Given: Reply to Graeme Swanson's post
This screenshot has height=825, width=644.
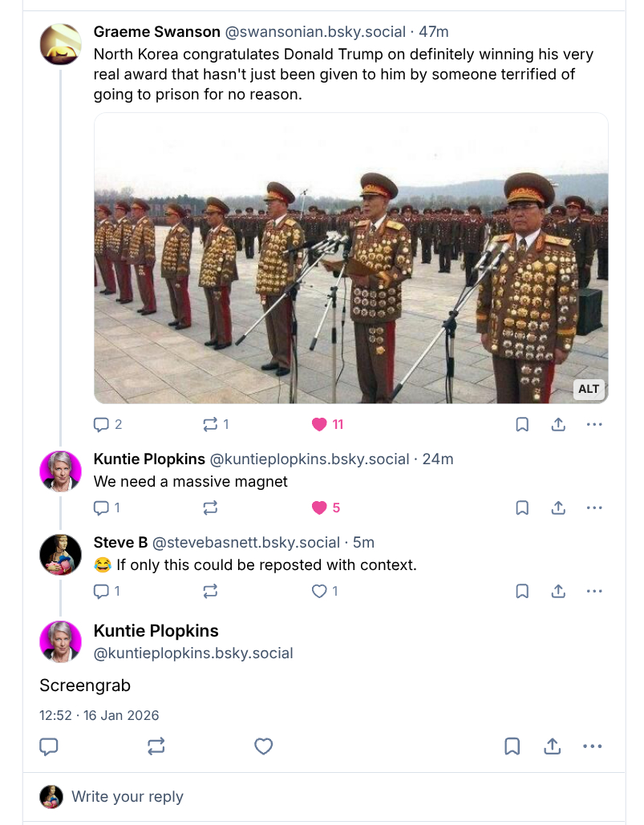Looking at the screenshot, I should (102, 424).
